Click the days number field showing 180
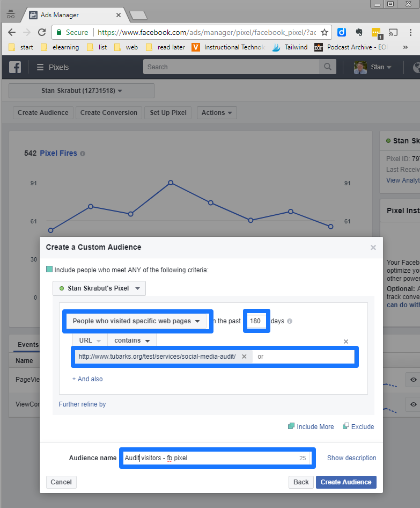Screen dimensions: 420x508 tap(256, 321)
